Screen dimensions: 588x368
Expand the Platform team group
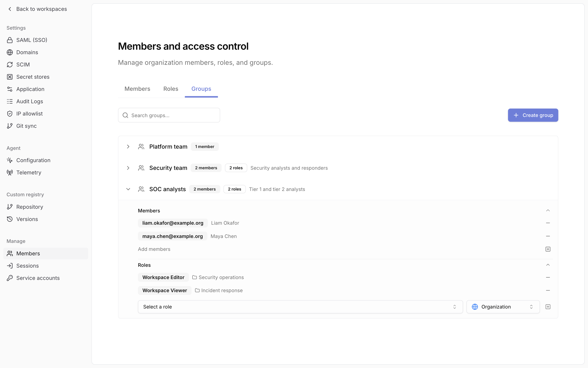pos(128,147)
